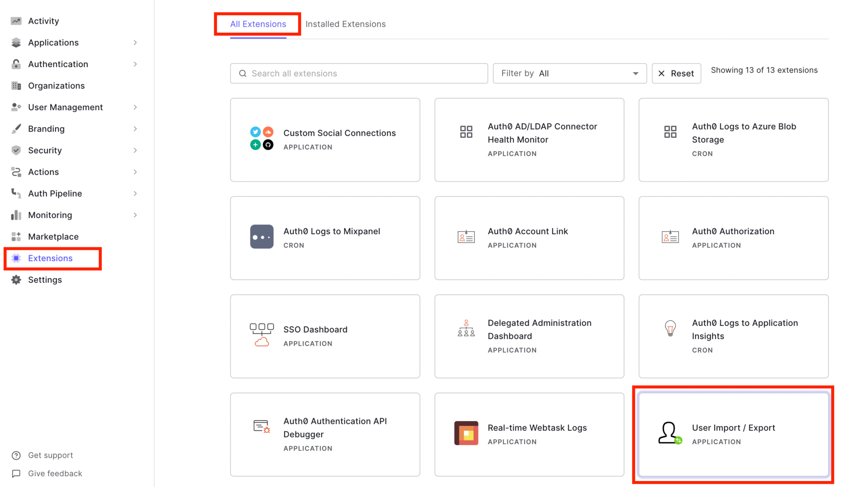The width and height of the screenshot is (868, 487).
Task: Click the Application Insights lightbulb icon
Action: tap(670, 328)
